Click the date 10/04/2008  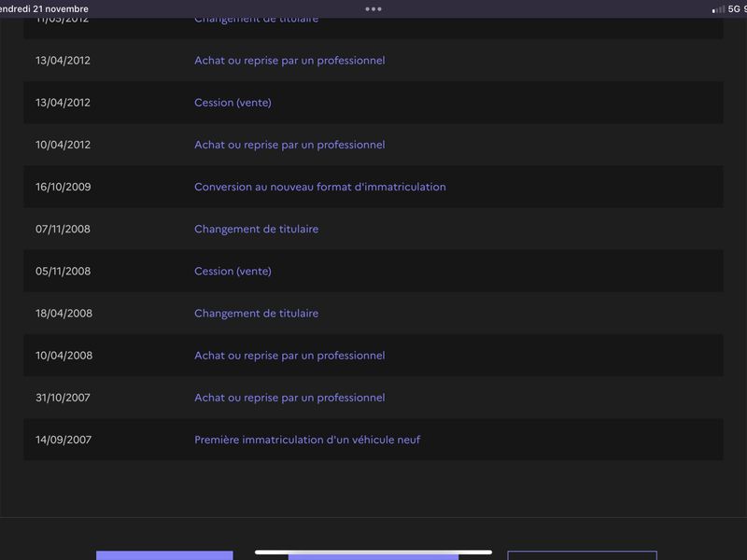pyautogui.click(x=63, y=356)
